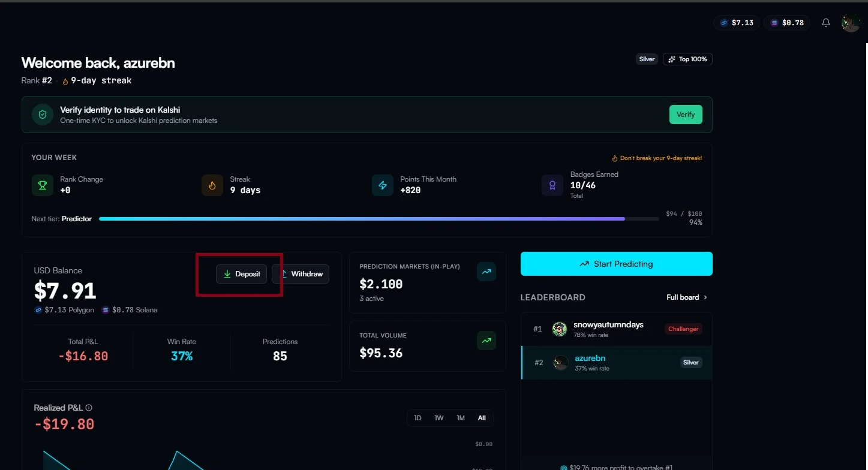Click the Next tier progress bar

coord(379,219)
